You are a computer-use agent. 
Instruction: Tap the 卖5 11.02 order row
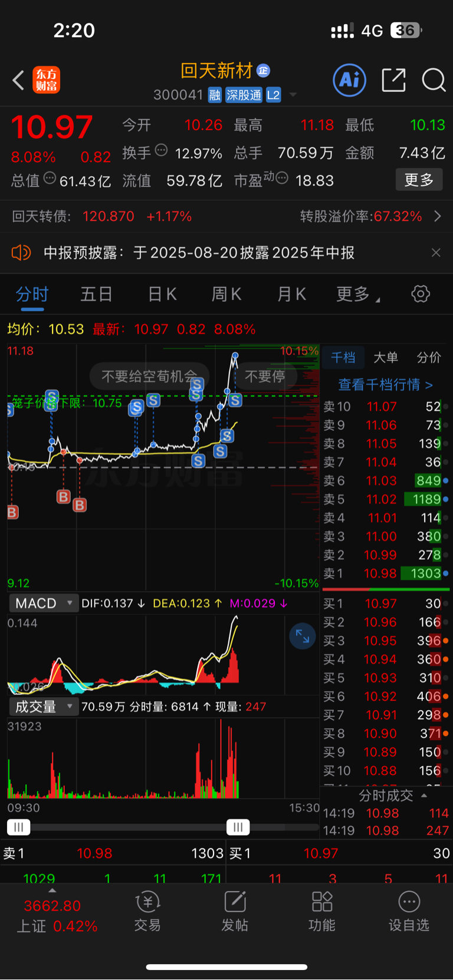point(386,499)
